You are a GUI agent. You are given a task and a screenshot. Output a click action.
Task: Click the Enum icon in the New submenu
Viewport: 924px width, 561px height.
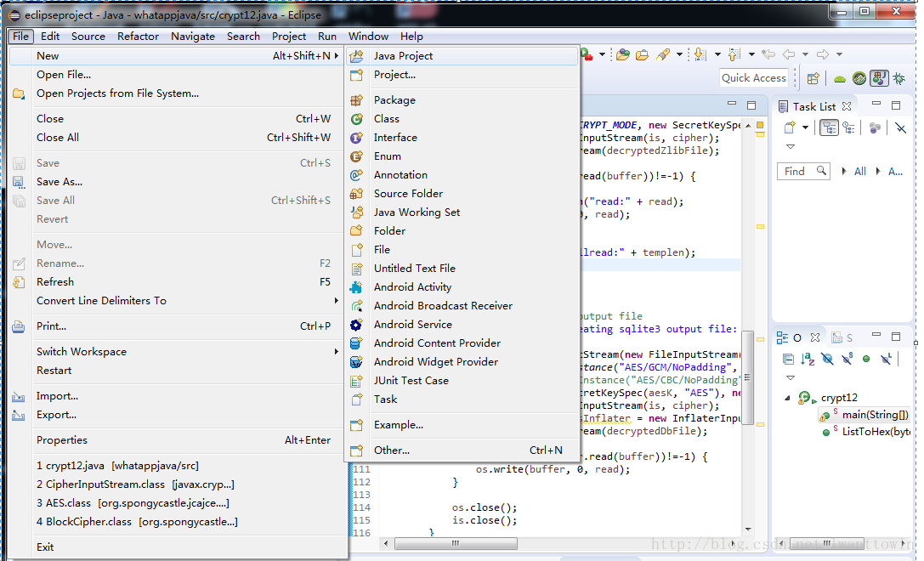click(x=356, y=156)
